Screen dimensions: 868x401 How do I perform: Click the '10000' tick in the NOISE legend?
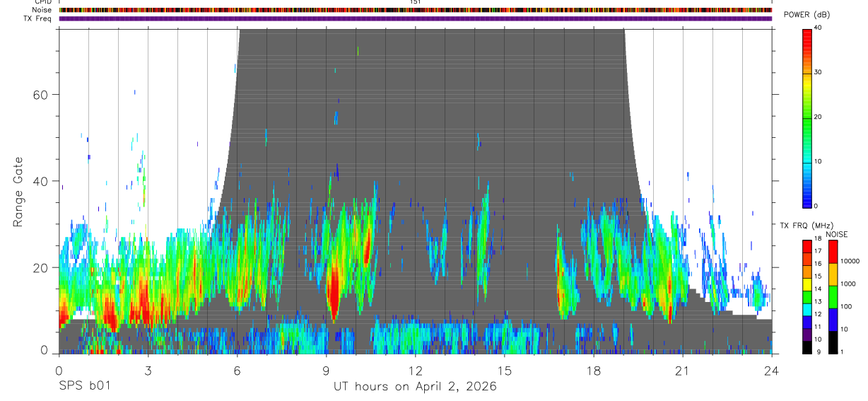850,261
